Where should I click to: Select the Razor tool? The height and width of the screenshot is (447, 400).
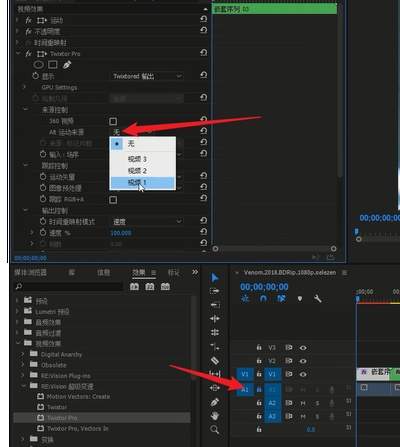coord(215,360)
